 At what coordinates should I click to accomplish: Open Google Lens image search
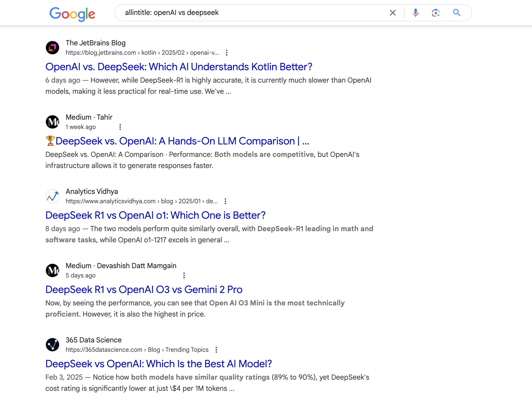[x=436, y=13]
